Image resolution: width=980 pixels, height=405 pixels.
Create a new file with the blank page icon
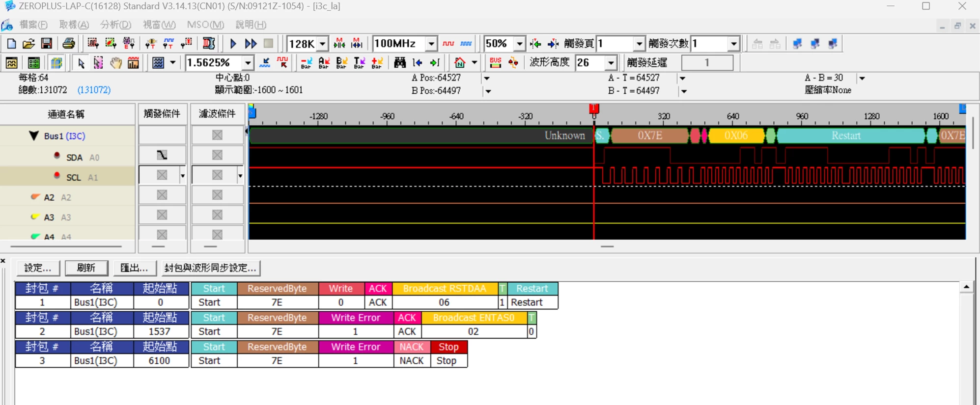(11, 44)
